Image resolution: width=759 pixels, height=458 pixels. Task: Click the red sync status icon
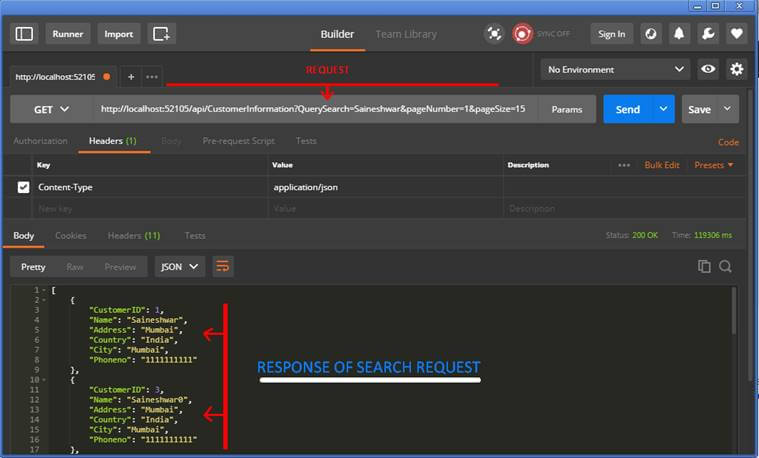[522, 34]
